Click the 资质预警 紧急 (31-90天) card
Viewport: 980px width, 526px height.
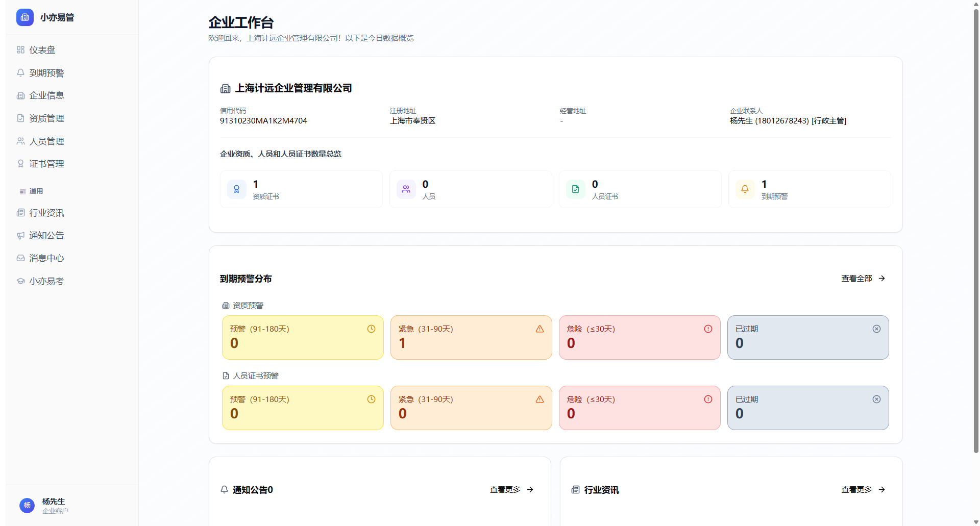(471, 337)
